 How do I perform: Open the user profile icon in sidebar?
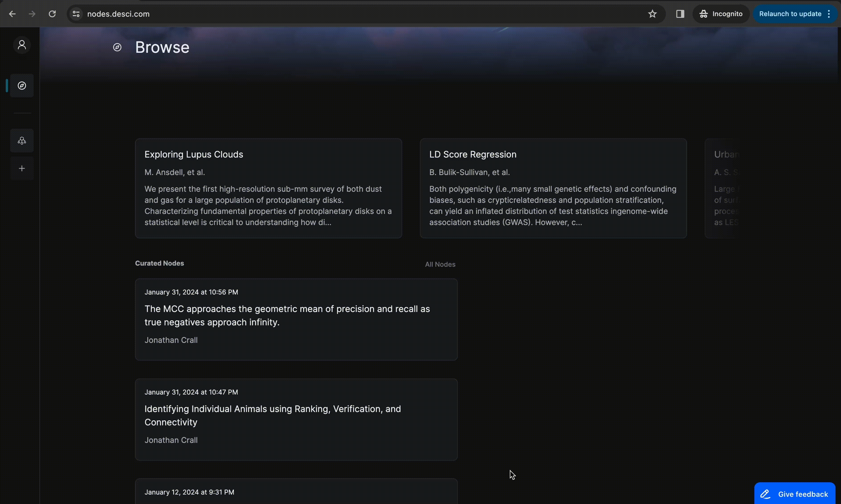22,45
